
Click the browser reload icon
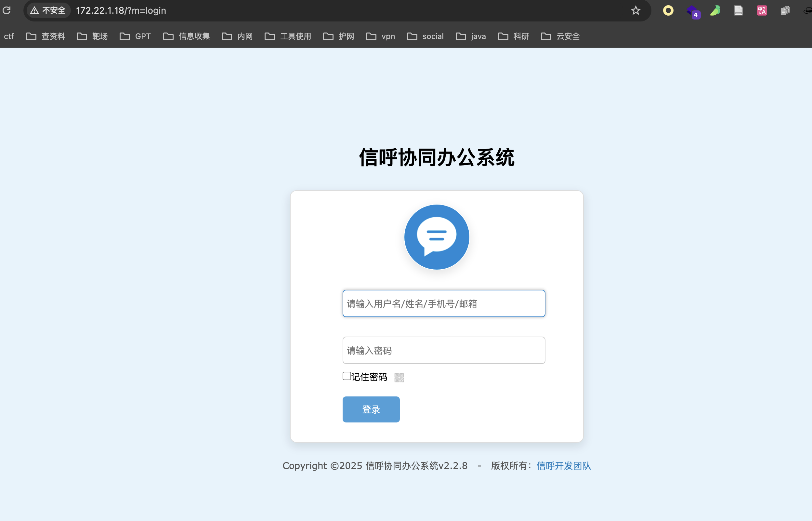7,10
